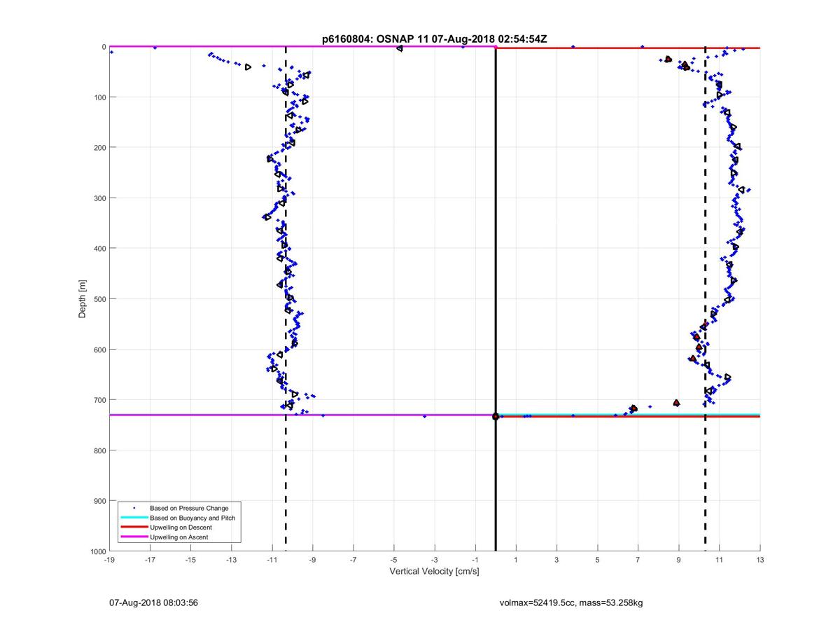Click legend entry Upwelling on Descent

click(181, 527)
